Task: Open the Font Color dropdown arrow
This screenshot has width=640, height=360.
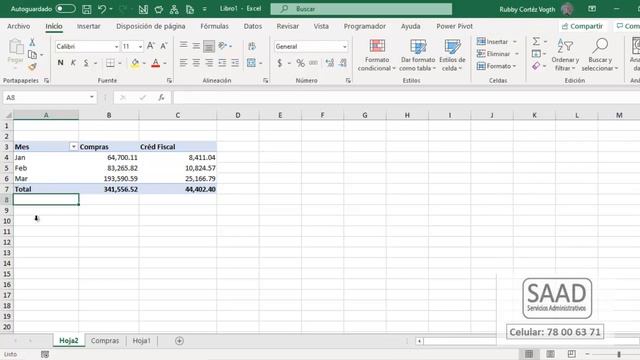Action: pyautogui.click(x=165, y=63)
